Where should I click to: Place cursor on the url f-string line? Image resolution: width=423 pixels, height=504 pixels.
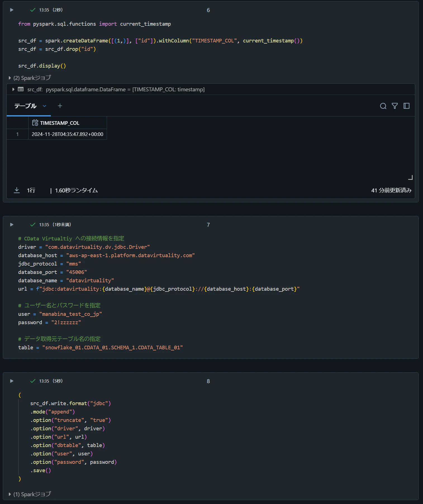(159, 289)
